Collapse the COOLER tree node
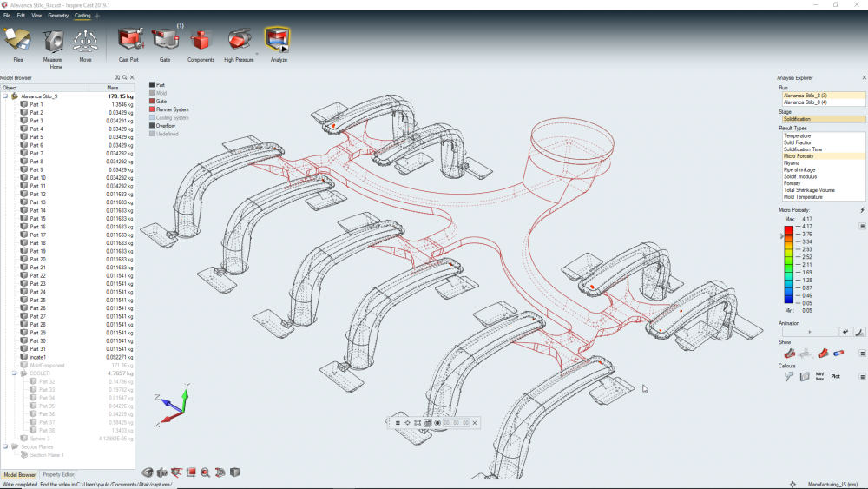The image size is (868, 489). 15,373
